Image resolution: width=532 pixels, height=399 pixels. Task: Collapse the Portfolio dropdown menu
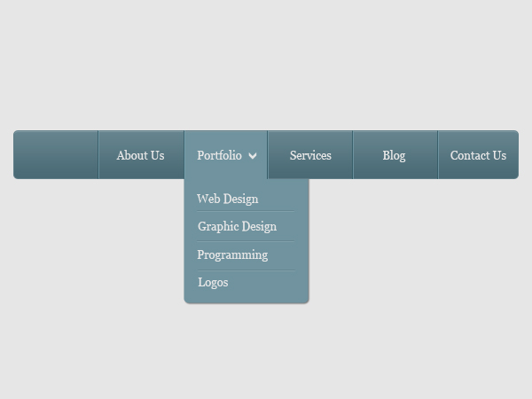click(226, 154)
